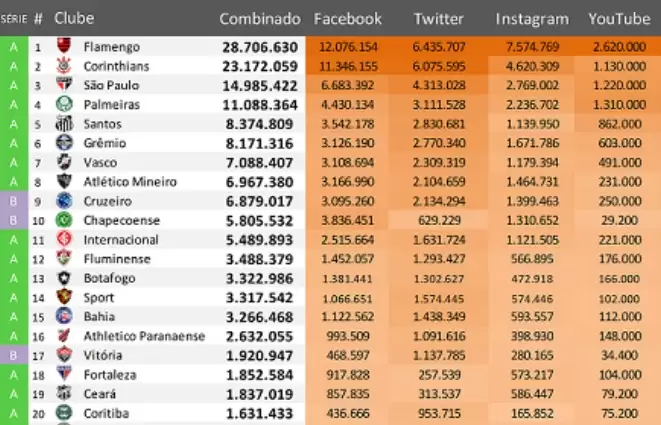Select the Facebook column header
Screen dimensions: 661x425
pyautogui.click(x=348, y=19)
